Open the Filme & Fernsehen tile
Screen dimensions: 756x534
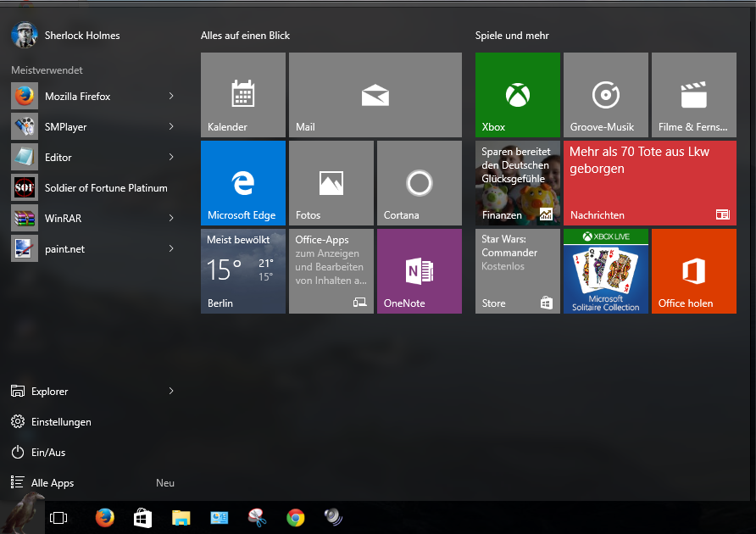tap(694, 95)
